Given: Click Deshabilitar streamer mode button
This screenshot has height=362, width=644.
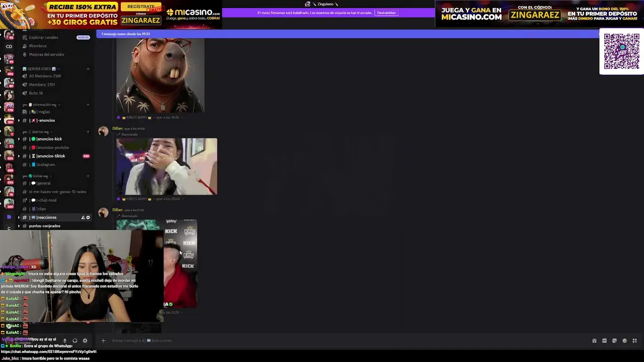Looking at the screenshot, I should [x=386, y=13].
